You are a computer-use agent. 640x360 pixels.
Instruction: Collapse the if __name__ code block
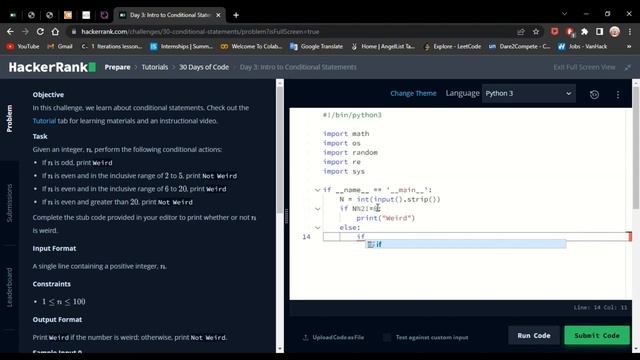point(318,190)
